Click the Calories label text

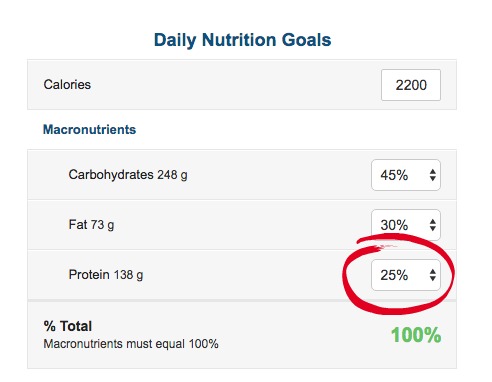tap(67, 85)
